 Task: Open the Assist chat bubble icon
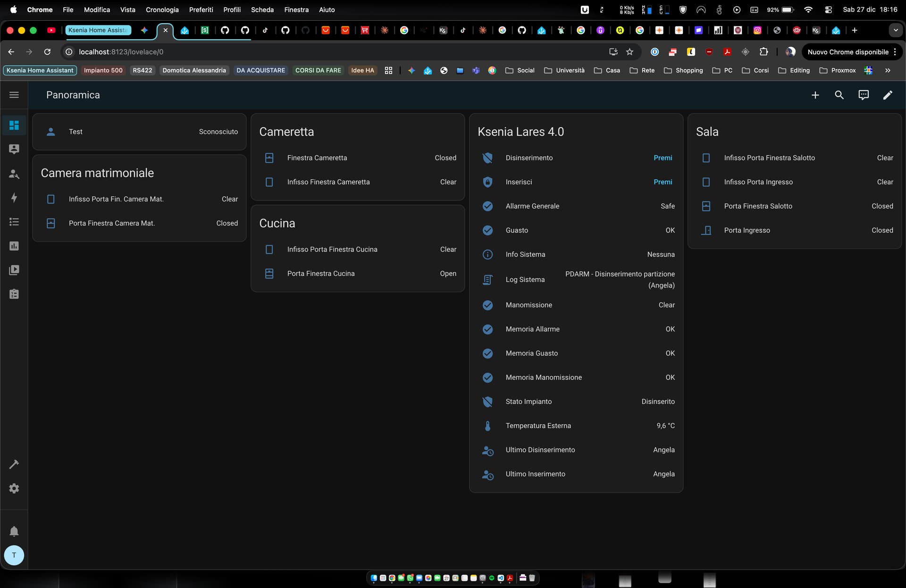pos(863,95)
